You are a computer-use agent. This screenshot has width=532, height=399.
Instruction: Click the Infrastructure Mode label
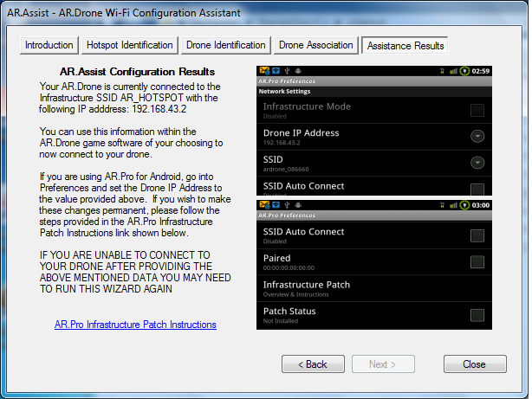[x=307, y=106]
